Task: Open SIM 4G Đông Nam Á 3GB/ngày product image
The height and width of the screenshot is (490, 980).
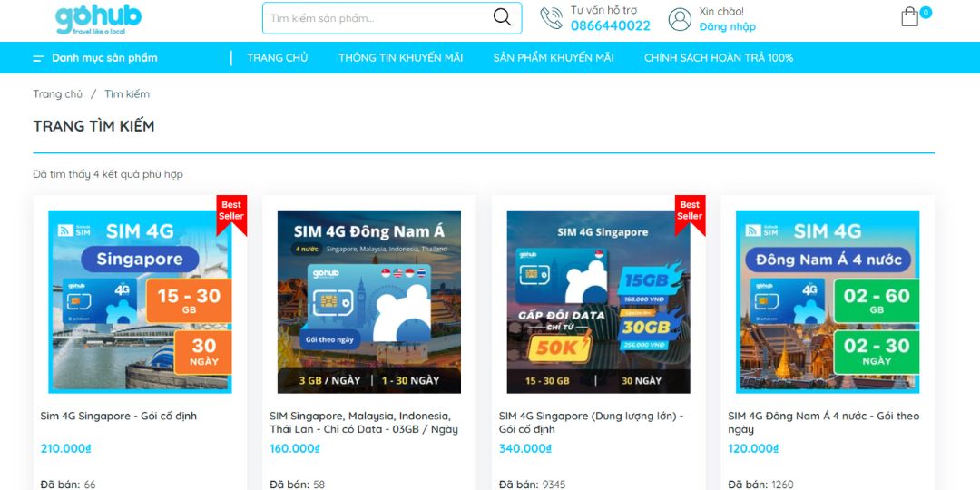Action: tap(369, 302)
